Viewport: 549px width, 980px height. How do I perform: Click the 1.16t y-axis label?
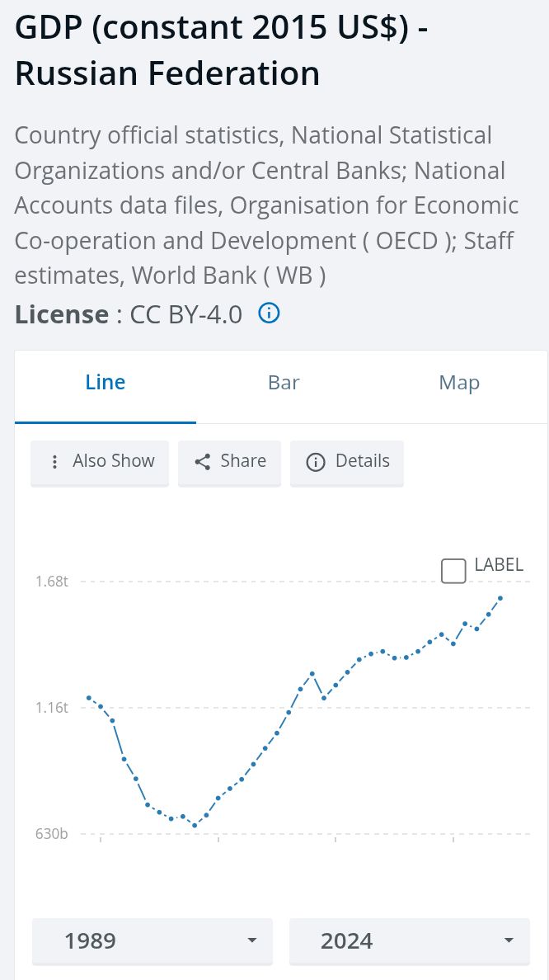pos(51,708)
